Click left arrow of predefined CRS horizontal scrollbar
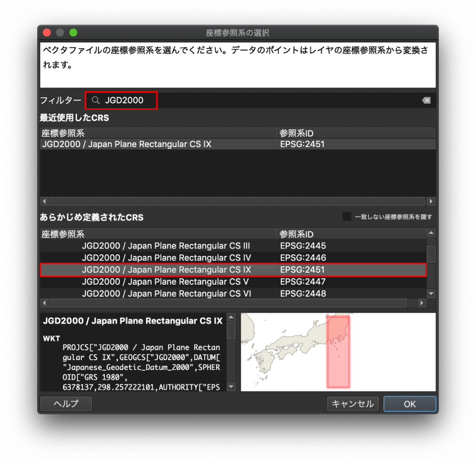476x463 pixels. 44,303
